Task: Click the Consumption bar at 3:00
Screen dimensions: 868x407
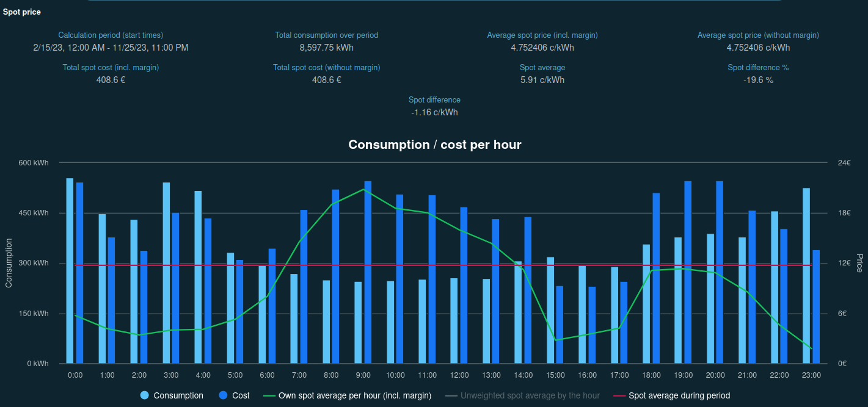Action: pyautogui.click(x=166, y=273)
